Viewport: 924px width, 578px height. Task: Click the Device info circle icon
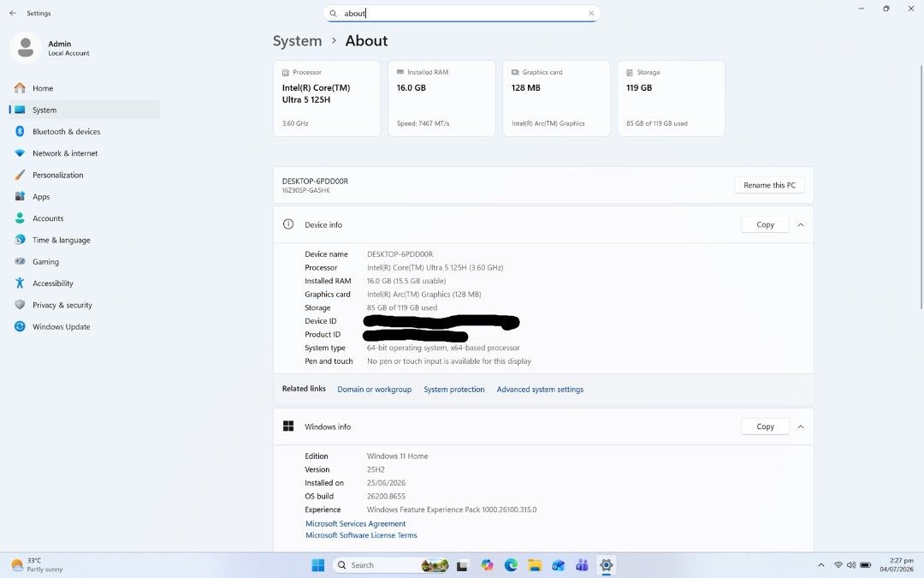288,224
